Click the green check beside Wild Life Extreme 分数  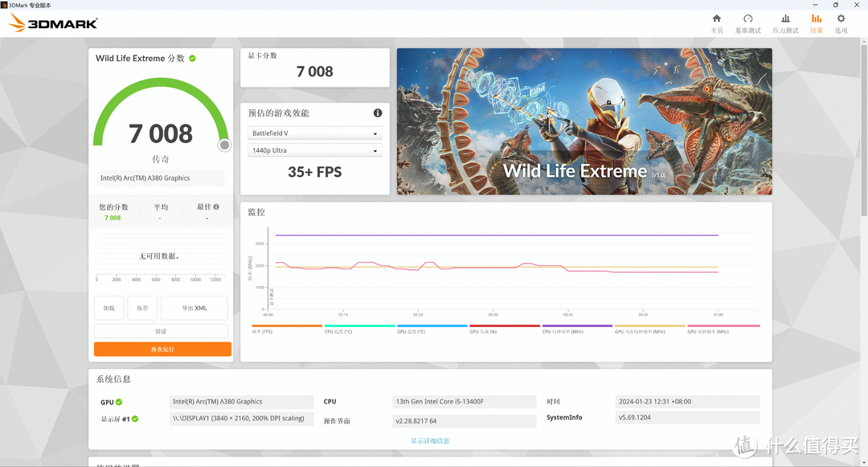point(192,58)
